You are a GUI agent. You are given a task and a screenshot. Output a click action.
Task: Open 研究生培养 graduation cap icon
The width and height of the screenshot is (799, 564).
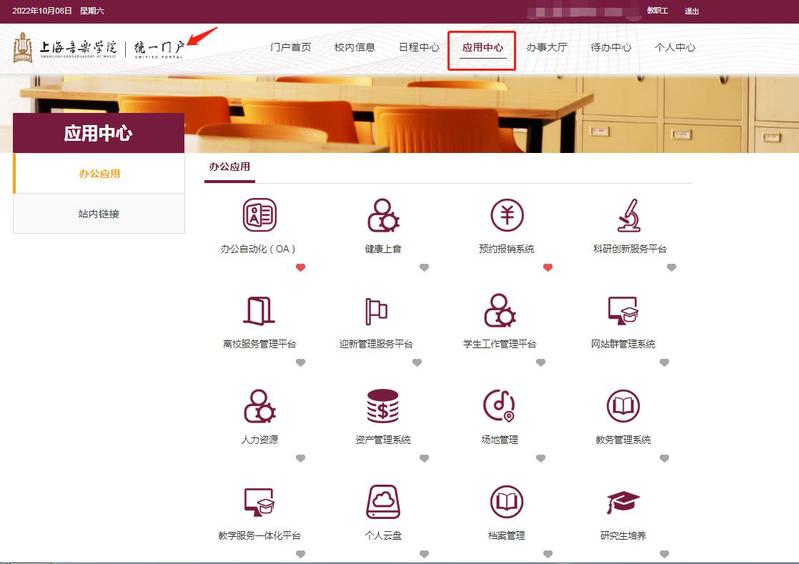(x=623, y=502)
